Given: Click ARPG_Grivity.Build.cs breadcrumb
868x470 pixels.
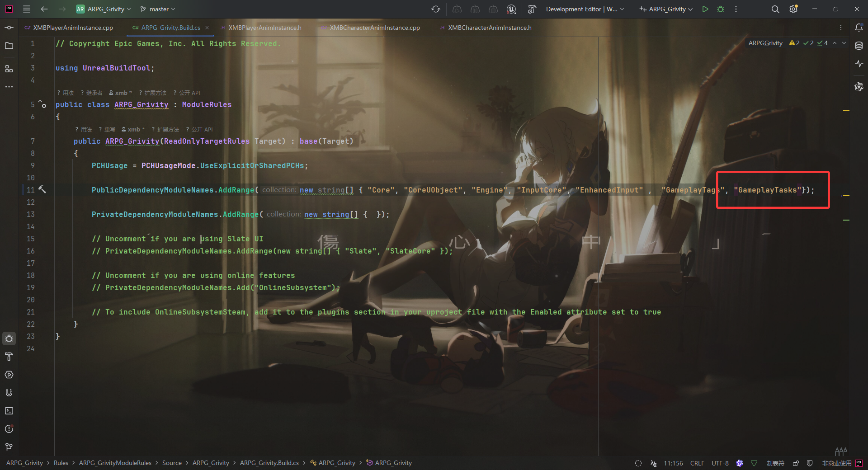Looking at the screenshot, I should click(x=269, y=463).
